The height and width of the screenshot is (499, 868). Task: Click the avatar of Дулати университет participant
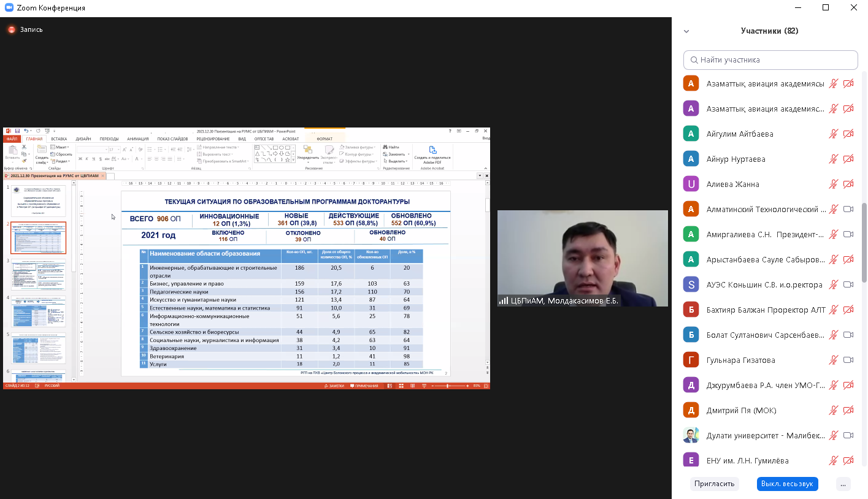[691, 435]
